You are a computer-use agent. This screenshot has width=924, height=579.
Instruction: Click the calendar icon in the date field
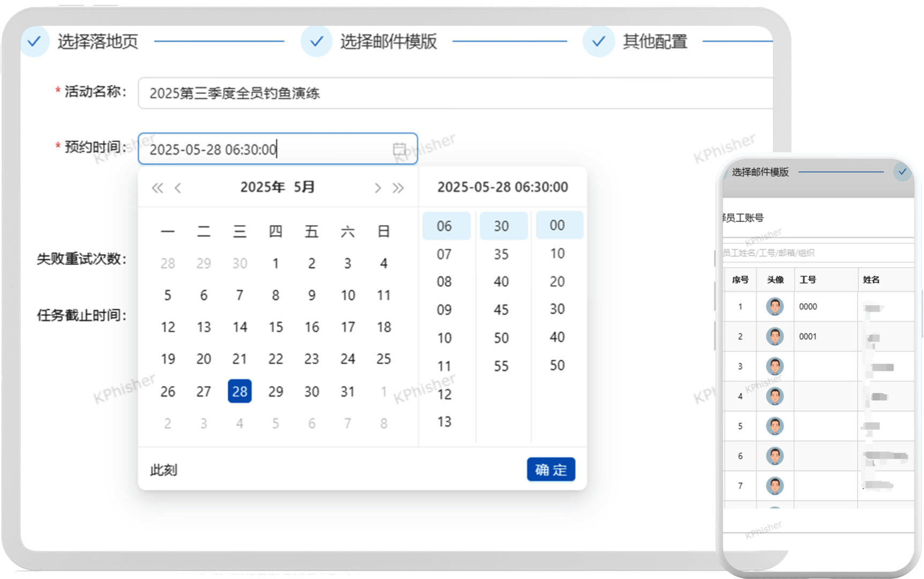pos(399,149)
